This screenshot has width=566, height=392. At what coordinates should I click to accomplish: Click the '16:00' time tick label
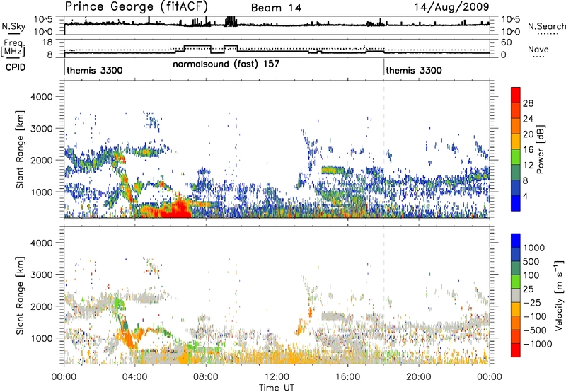pos(347,377)
